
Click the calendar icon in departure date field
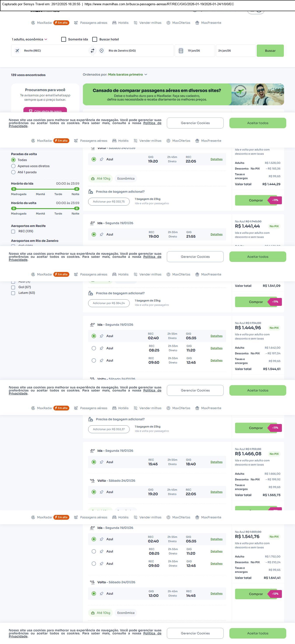181,51
